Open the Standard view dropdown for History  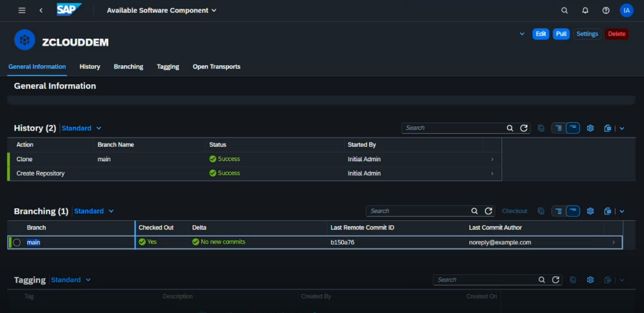click(81, 128)
